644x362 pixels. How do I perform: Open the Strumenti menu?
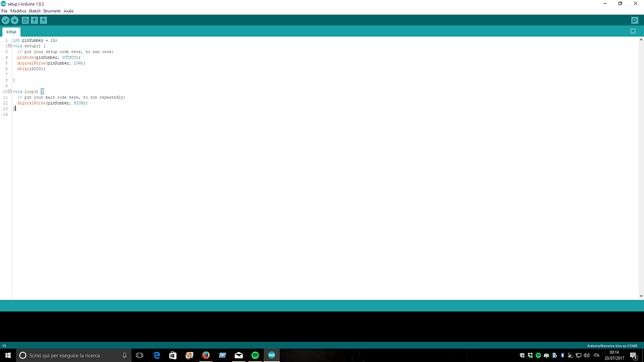click(52, 11)
